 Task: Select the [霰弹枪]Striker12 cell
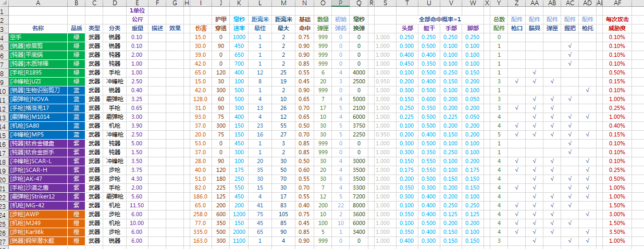click(x=38, y=196)
